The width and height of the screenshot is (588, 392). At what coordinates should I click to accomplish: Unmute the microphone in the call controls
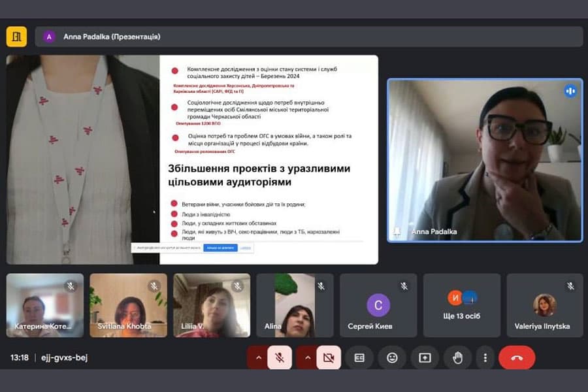[280, 357]
